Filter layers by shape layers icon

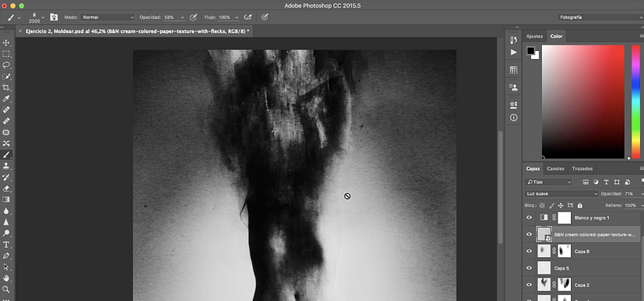617,182
